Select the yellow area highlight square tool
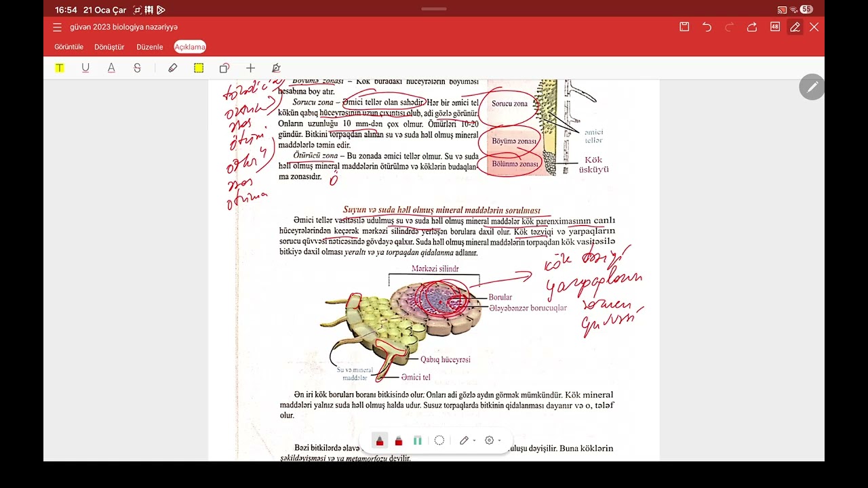868x488 pixels. tap(199, 68)
